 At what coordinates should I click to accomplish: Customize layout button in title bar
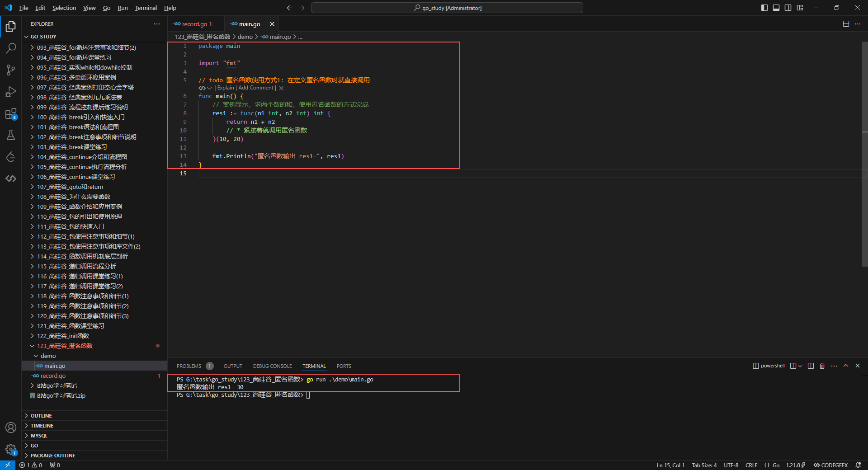point(800,8)
